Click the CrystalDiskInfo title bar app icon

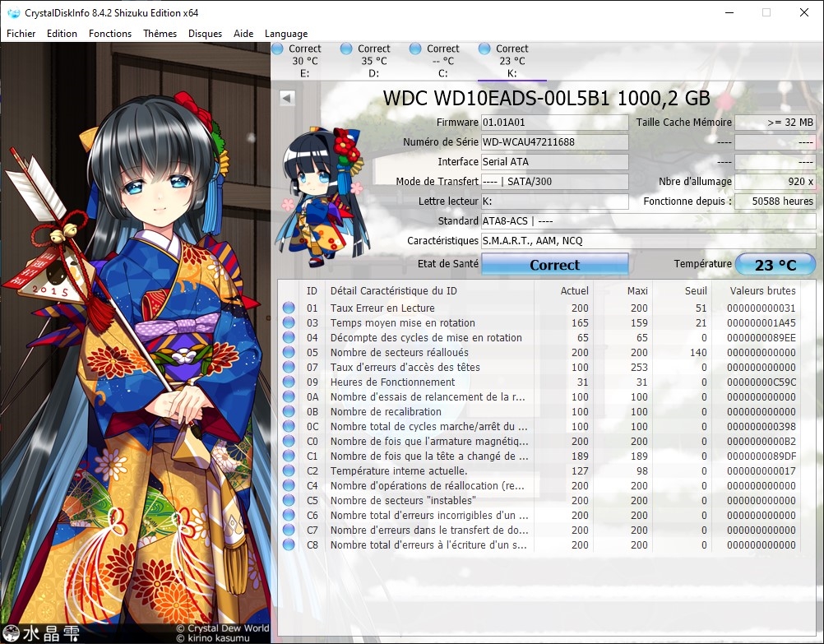point(13,12)
